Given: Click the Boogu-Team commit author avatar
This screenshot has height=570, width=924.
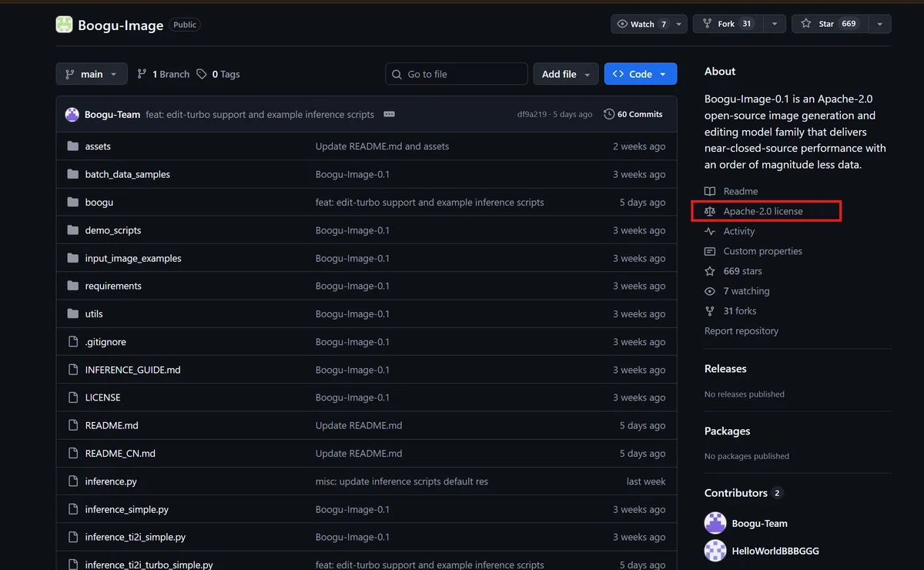Looking at the screenshot, I should (72, 114).
